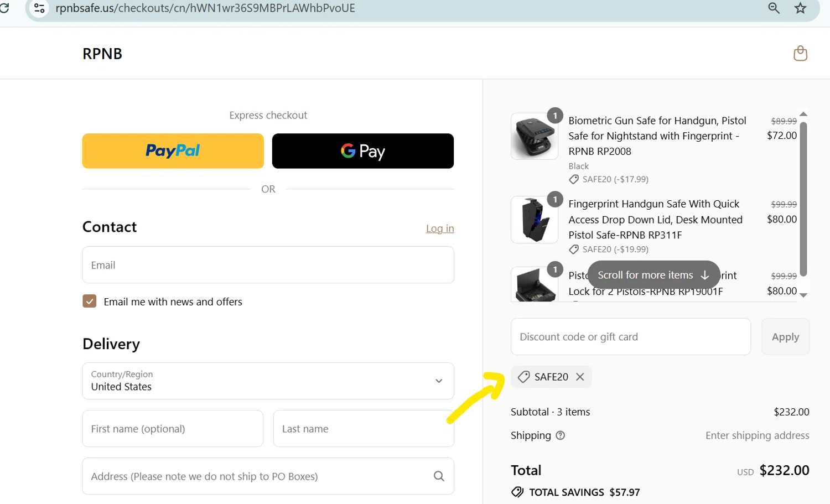Image resolution: width=830 pixels, height=504 pixels.
Task: Click the Biometric Gun Safe product title
Action: 657,136
